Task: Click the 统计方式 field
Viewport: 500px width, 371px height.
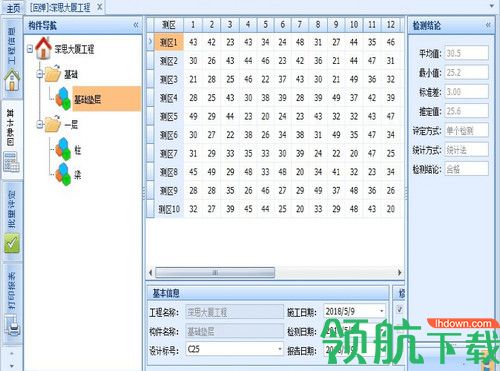Action: click(467, 150)
